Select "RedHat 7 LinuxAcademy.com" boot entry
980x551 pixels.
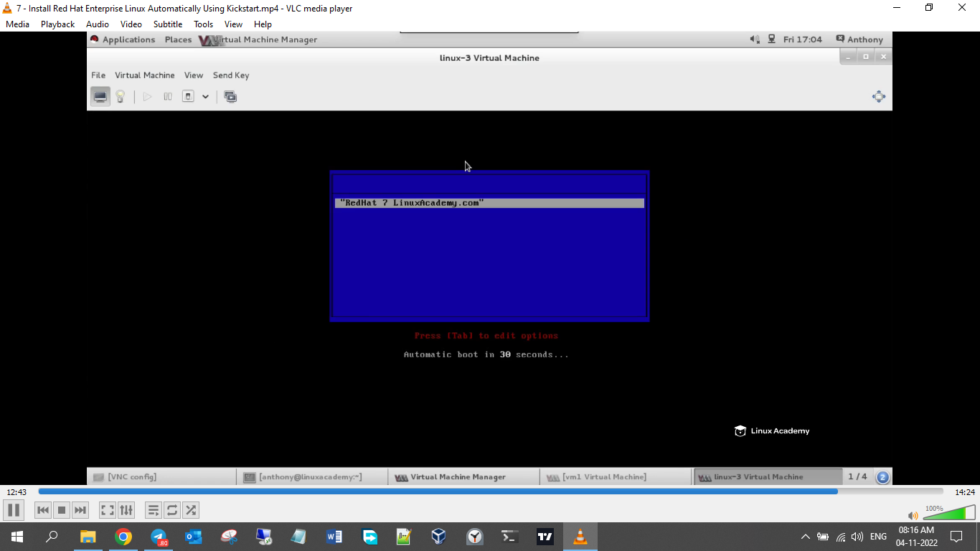(x=489, y=203)
